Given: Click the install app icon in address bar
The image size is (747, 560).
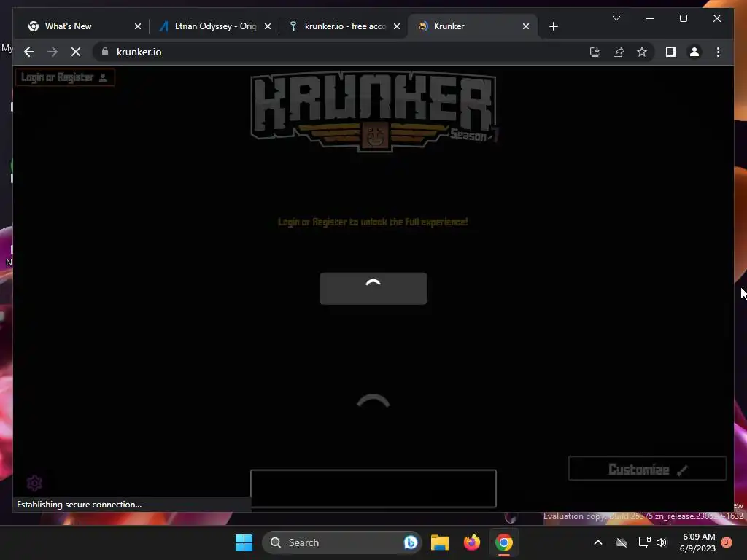Looking at the screenshot, I should tap(595, 52).
